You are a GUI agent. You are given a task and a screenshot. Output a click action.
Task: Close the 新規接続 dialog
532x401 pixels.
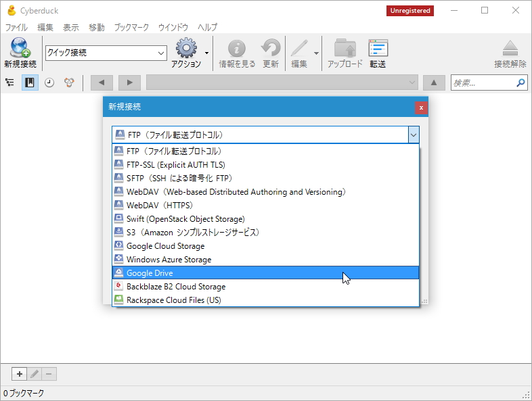(421, 108)
